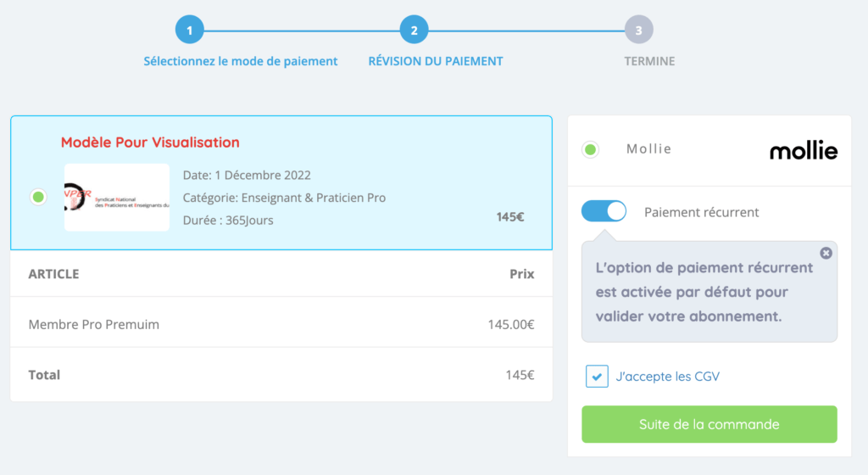Click the syndicate logo thumbnail
868x475 pixels.
[117, 197]
